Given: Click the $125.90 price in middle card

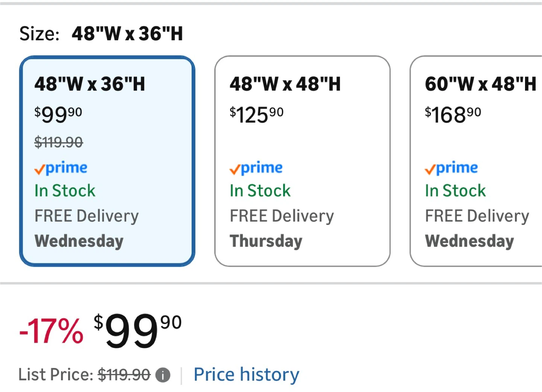Looking at the screenshot, I should pyautogui.click(x=256, y=114).
